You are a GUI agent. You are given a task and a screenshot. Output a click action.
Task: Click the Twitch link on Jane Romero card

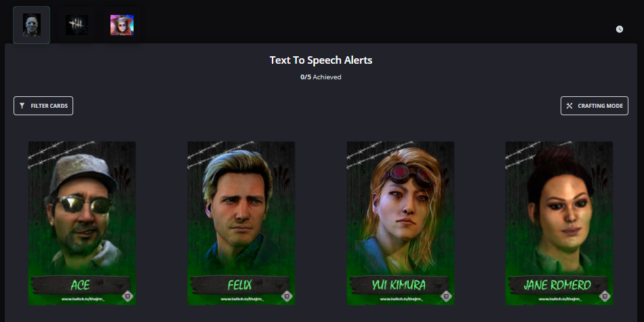pos(560,299)
